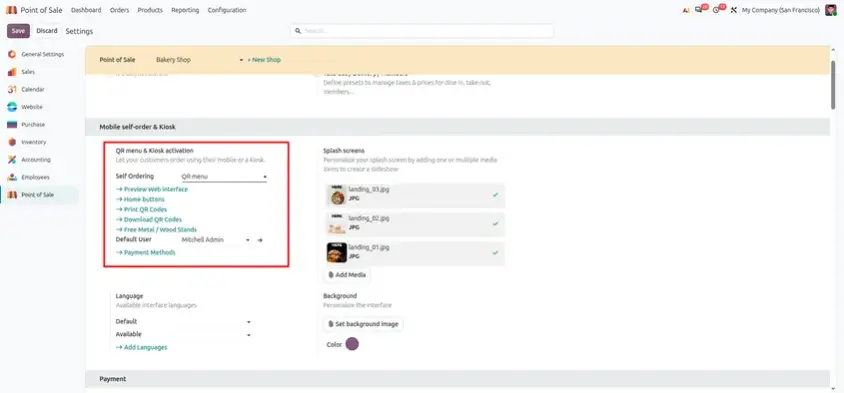The width and height of the screenshot is (844, 393).
Task: Open the Orders menu
Action: pyautogui.click(x=119, y=10)
